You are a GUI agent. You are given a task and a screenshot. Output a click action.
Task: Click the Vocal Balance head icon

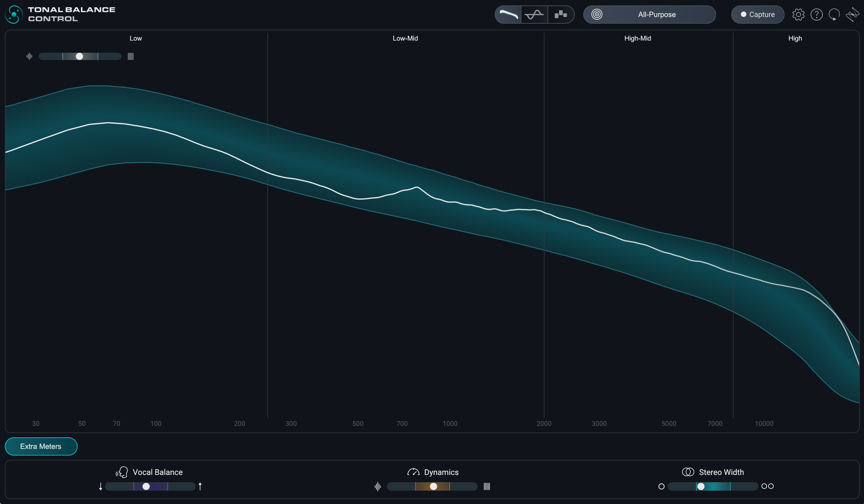tap(122, 472)
